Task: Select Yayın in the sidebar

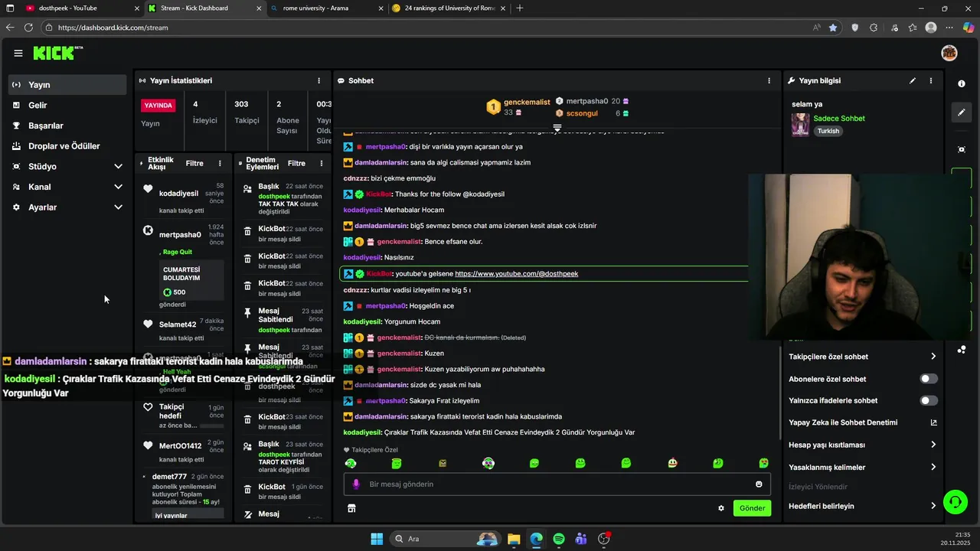Action: [x=67, y=85]
